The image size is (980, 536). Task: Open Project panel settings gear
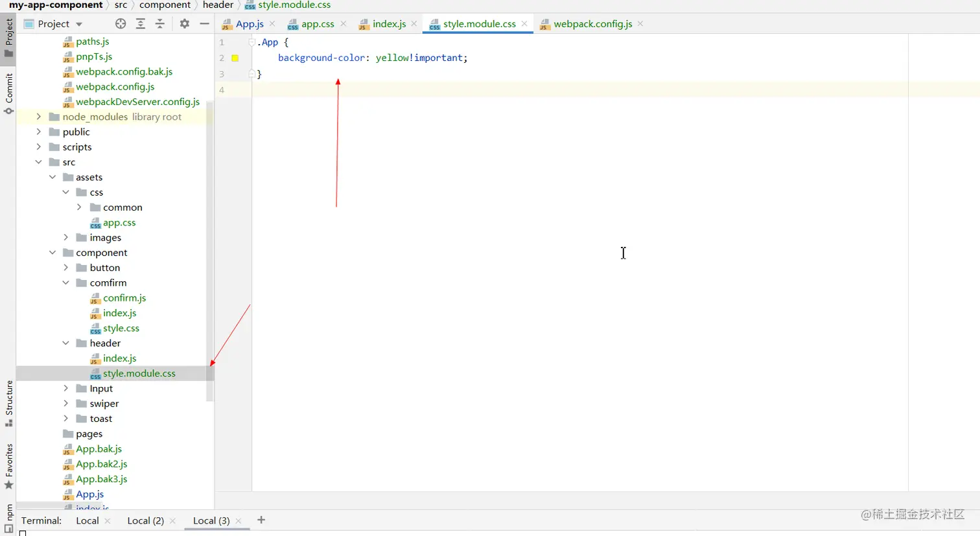[185, 24]
